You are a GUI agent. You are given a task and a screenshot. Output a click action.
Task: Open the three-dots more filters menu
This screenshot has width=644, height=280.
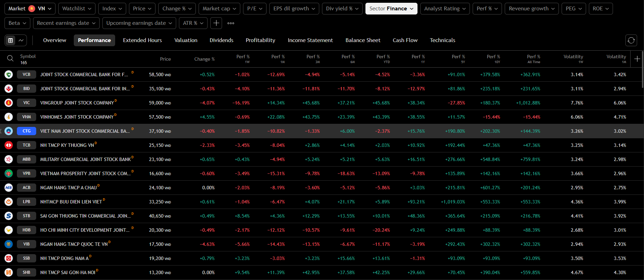point(231,23)
